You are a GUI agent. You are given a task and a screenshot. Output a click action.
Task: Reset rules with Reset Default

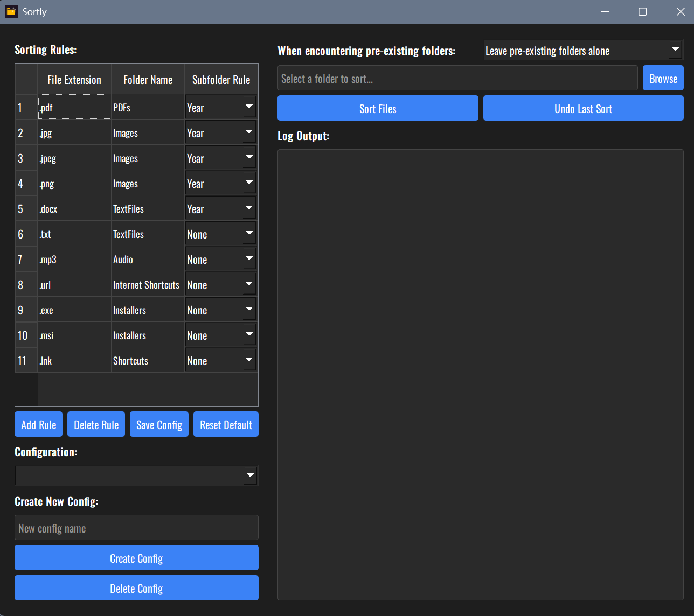(x=226, y=424)
